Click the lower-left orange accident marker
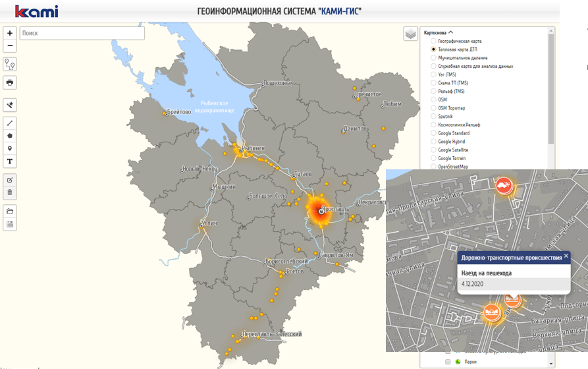Image resolution: width=588 pixels, height=369 pixels. coord(492,312)
